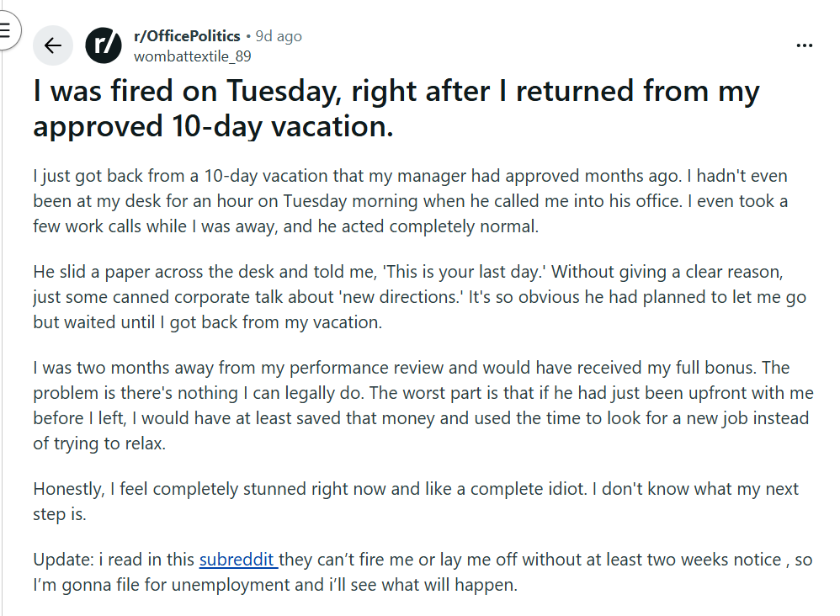Click the r/OfficePolitics bold community name

[187, 36]
